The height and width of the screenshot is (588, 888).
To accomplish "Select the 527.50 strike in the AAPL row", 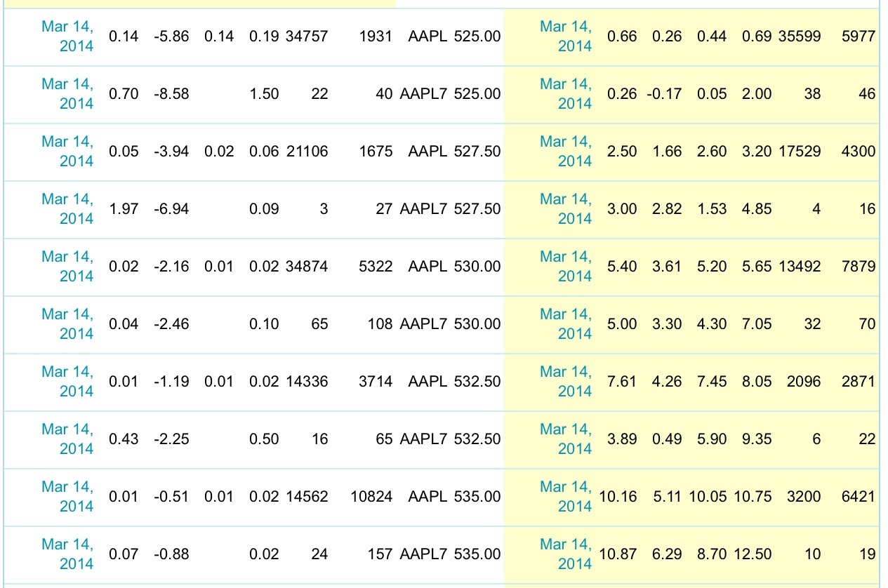I will coord(477,152).
